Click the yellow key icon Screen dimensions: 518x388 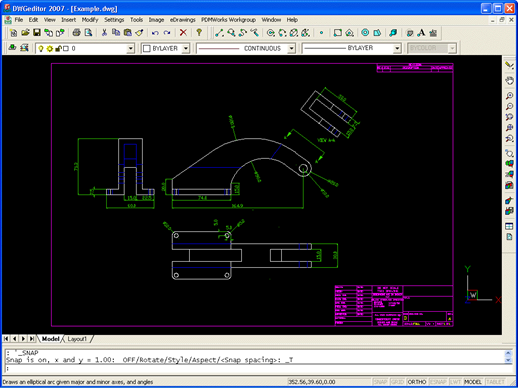(x=199, y=33)
